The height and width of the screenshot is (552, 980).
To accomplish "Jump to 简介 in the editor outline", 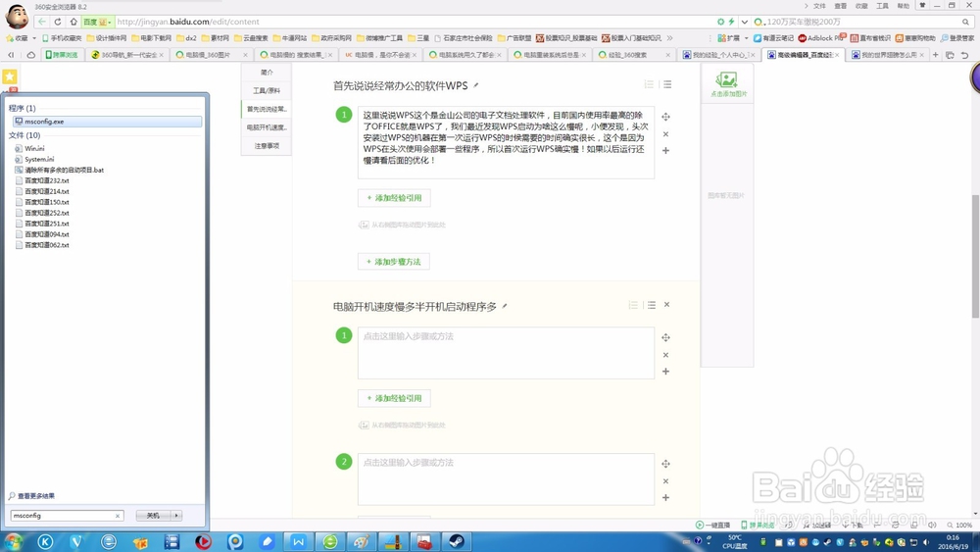I will pos(267,73).
